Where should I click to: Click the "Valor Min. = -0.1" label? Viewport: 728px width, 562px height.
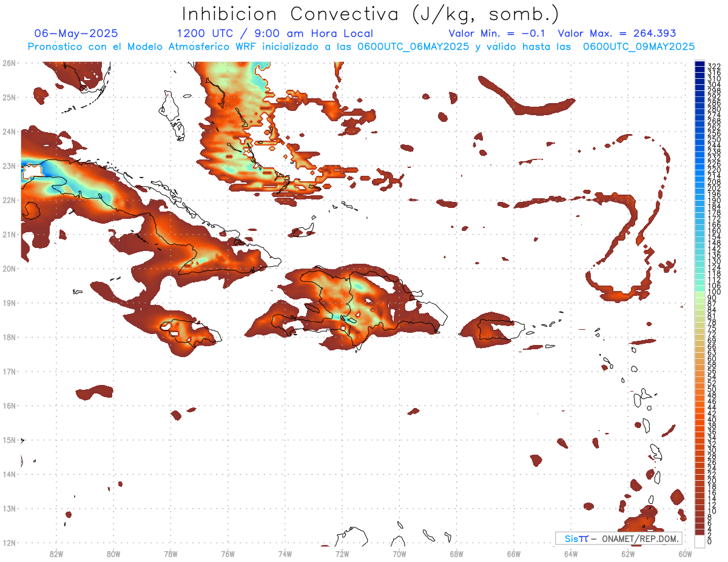(x=497, y=33)
